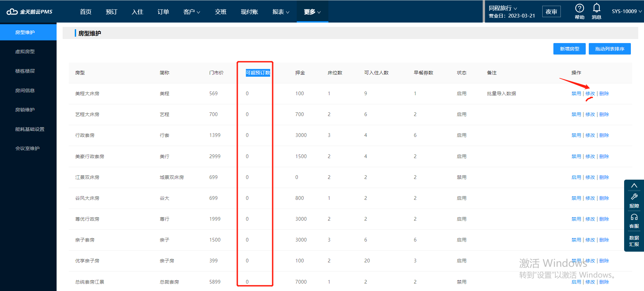Expand the 报表 dropdown menu
Viewport: 644px width, 291px height.
coord(281,12)
